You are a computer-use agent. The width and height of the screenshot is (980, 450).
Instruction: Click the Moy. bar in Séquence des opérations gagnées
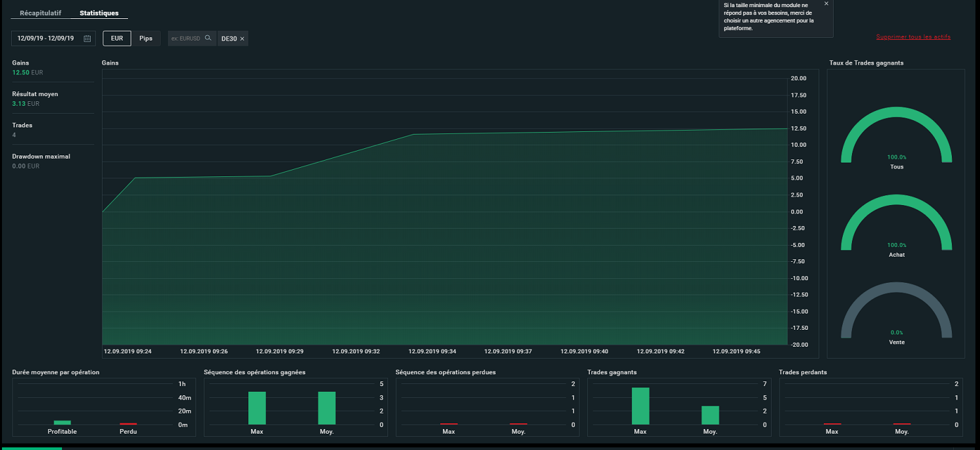327,408
